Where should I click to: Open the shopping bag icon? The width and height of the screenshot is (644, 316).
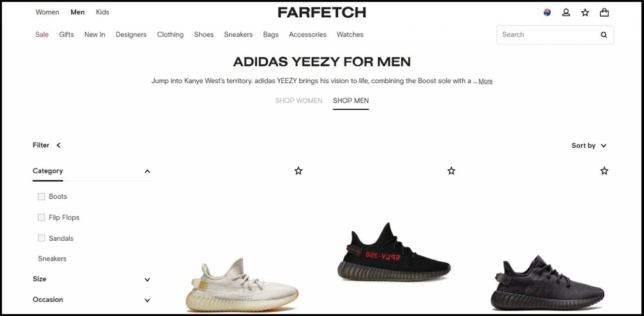click(x=604, y=13)
